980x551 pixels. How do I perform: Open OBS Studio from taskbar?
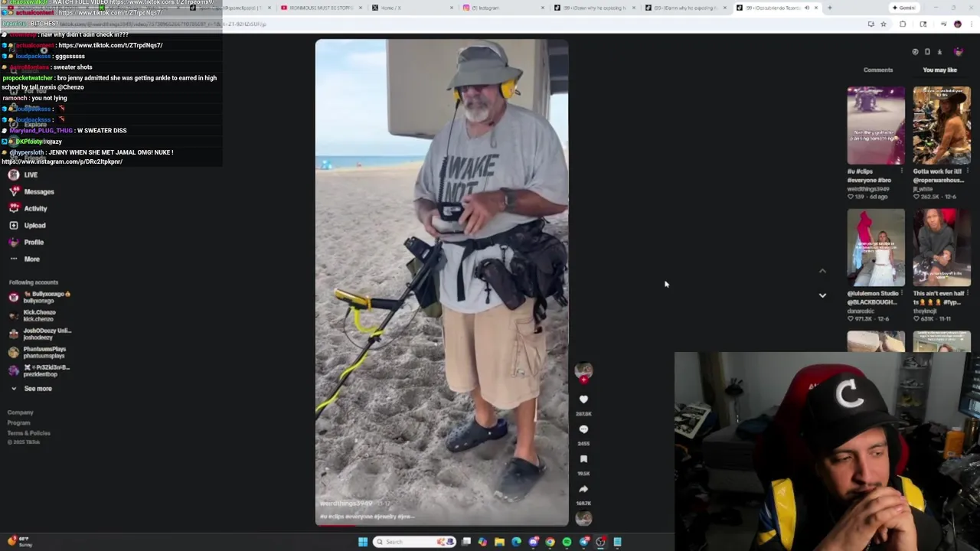[600, 542]
